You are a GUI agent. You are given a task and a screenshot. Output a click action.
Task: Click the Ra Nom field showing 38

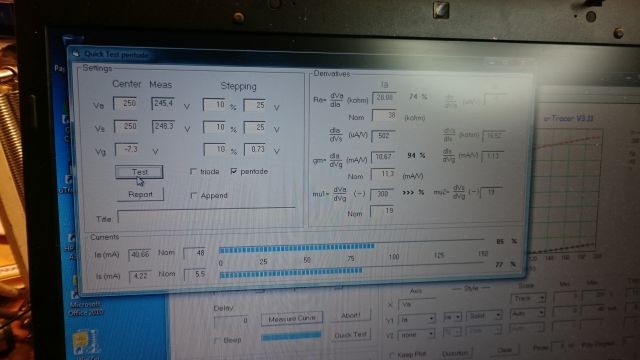tap(384, 116)
